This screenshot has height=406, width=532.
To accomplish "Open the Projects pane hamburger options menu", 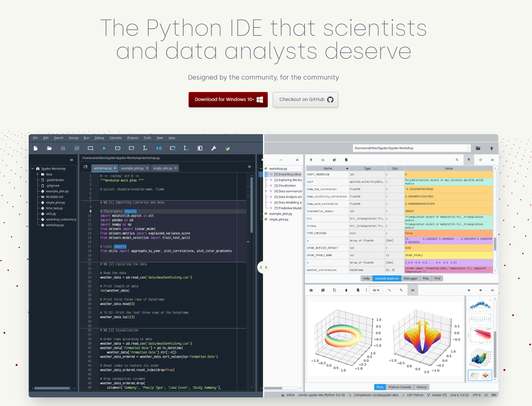I will 71,159.
